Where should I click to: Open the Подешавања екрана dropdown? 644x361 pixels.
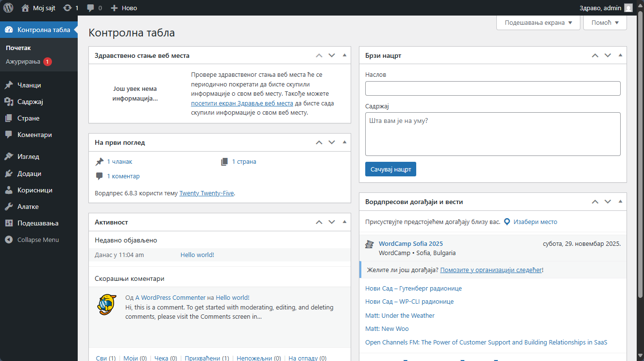[x=537, y=22]
